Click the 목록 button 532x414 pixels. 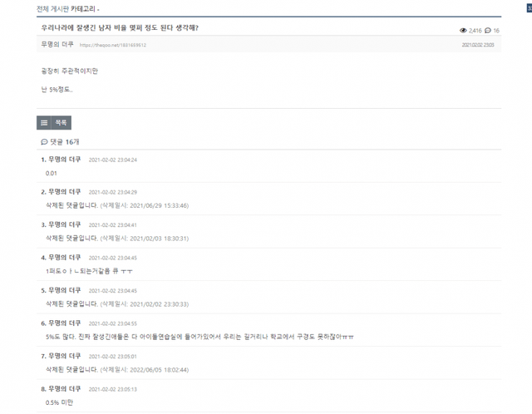coord(61,123)
